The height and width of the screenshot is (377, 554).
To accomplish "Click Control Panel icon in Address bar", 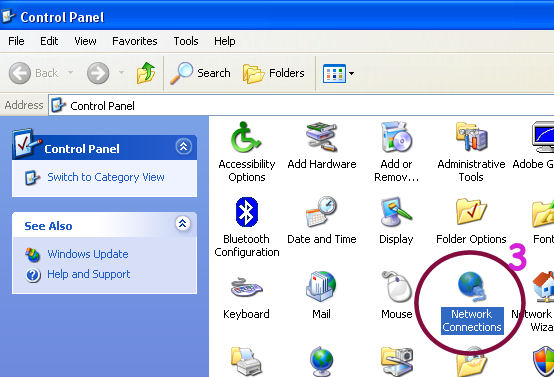I will [58, 105].
